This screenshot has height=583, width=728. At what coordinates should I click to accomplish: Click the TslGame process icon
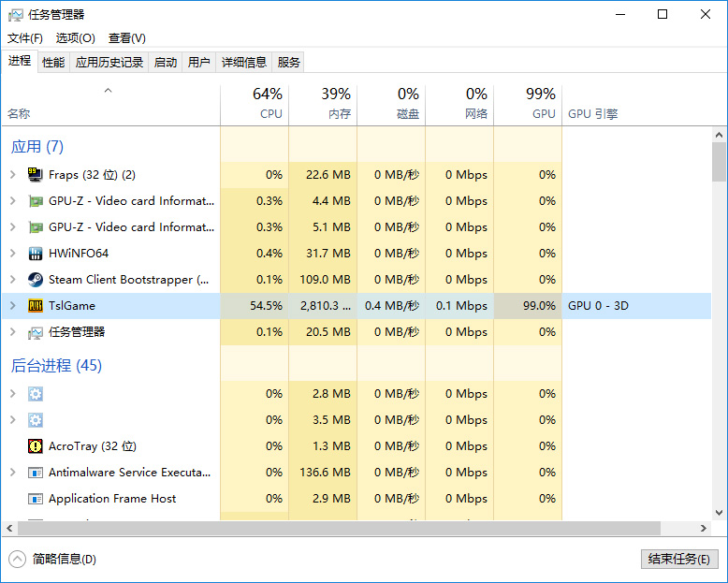tap(36, 306)
